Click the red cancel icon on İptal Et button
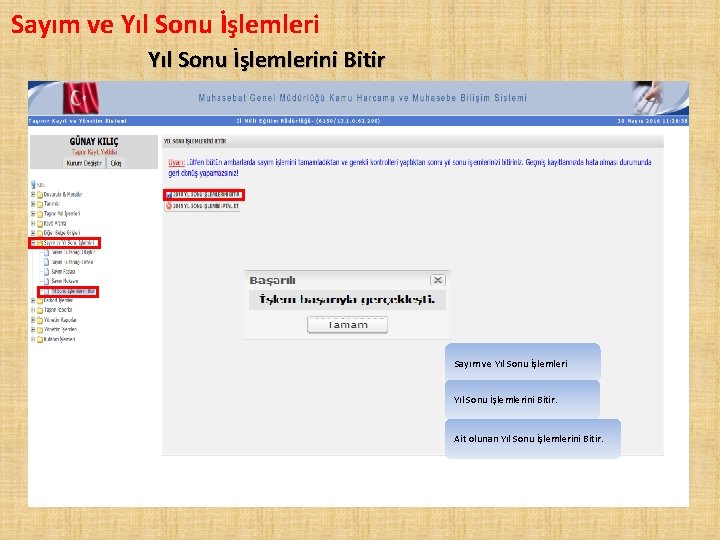Image resolution: width=720 pixels, height=540 pixels. pyautogui.click(x=169, y=206)
